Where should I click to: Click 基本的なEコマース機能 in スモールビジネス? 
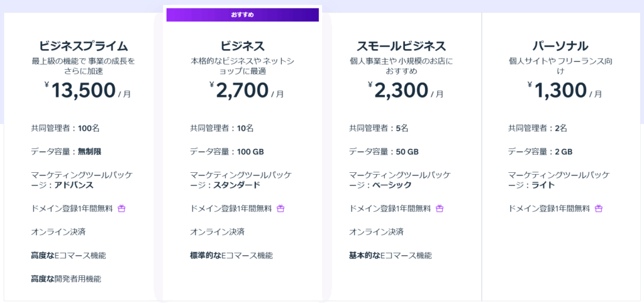click(x=390, y=255)
